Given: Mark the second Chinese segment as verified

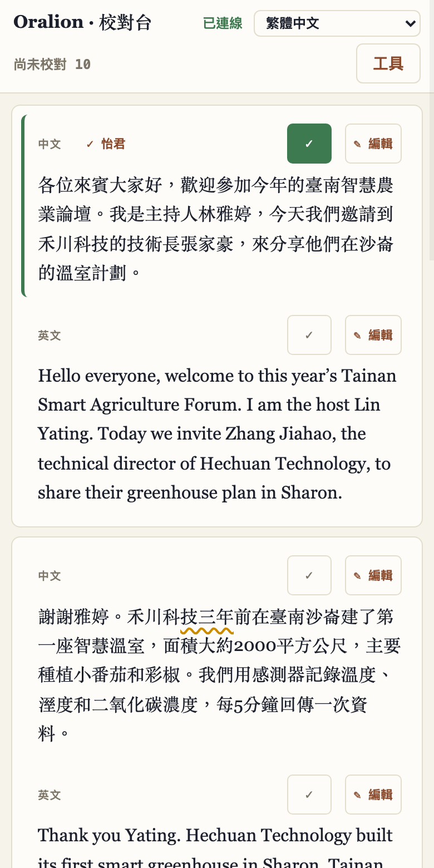Looking at the screenshot, I should (309, 575).
